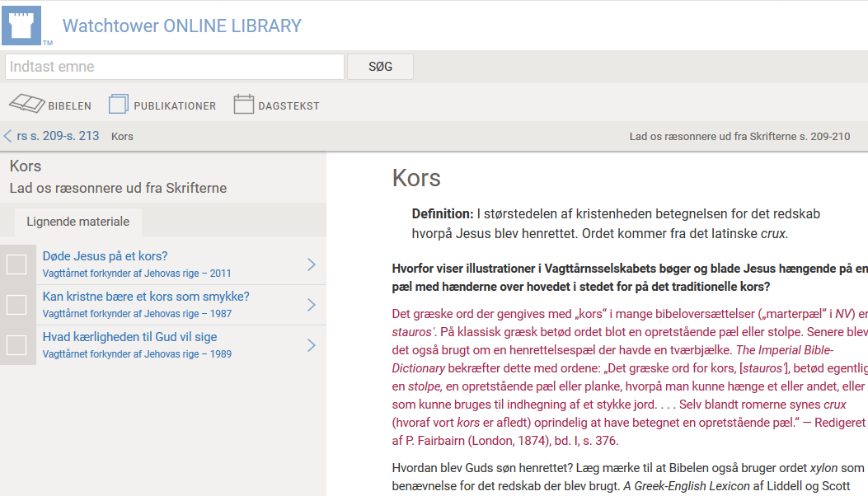Tick the checkbox beside "Hvad kærligheden til Gud vil sige"
The image size is (868, 496).
pyautogui.click(x=16, y=345)
